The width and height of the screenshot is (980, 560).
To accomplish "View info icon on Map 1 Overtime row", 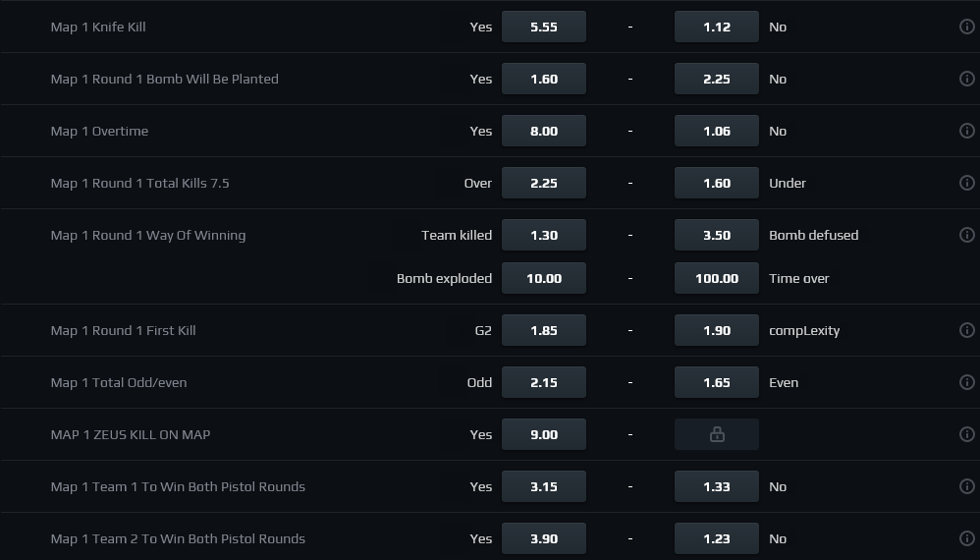I will 966,130.
